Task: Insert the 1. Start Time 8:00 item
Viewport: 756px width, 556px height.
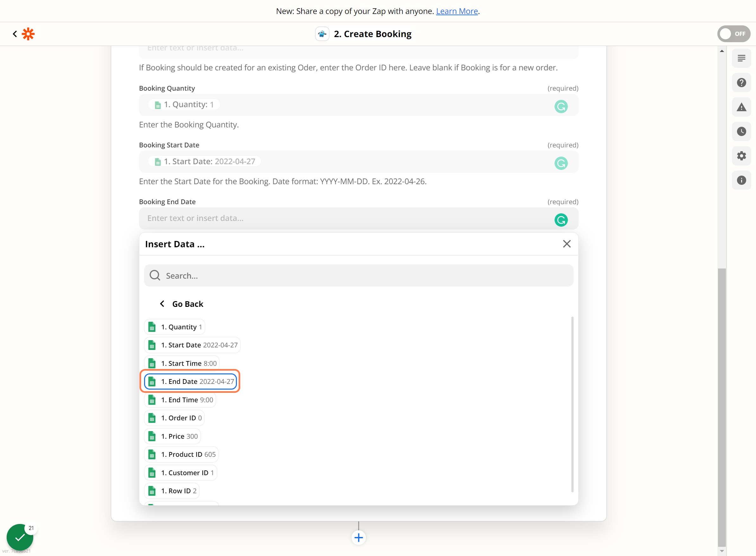Action: pos(182,363)
